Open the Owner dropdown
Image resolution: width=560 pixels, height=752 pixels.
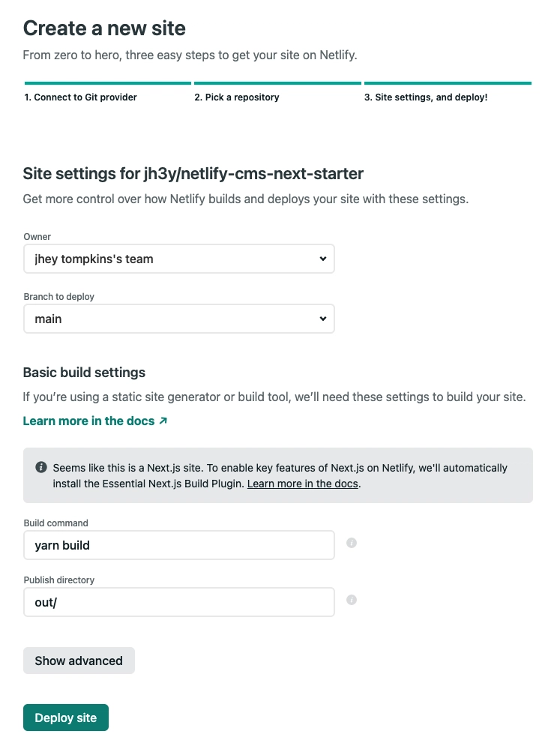tap(178, 259)
